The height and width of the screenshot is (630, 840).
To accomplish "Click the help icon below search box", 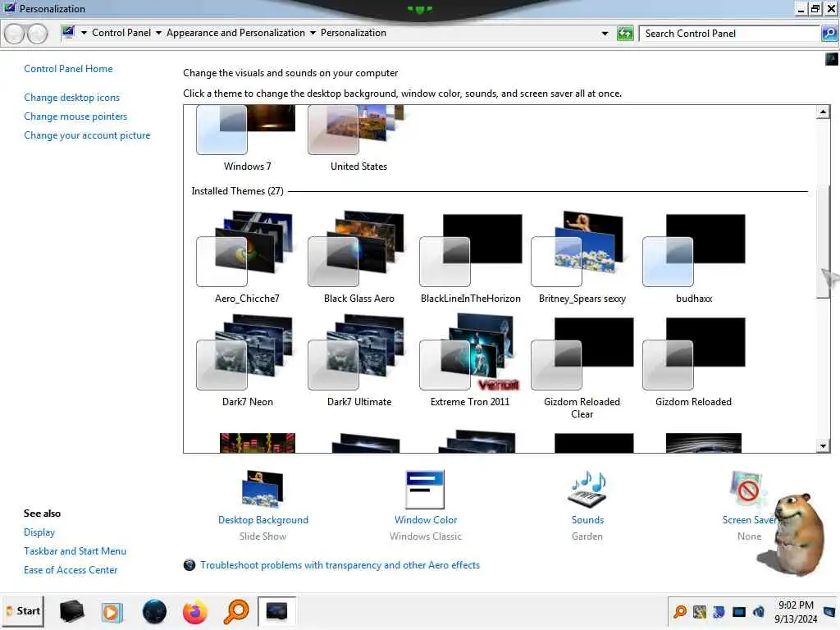I will [x=832, y=58].
